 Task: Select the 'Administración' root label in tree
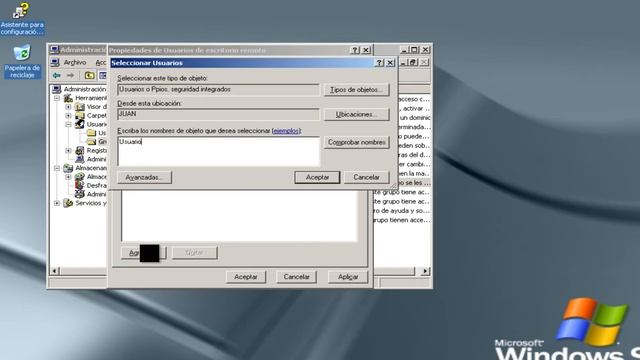coord(85,89)
